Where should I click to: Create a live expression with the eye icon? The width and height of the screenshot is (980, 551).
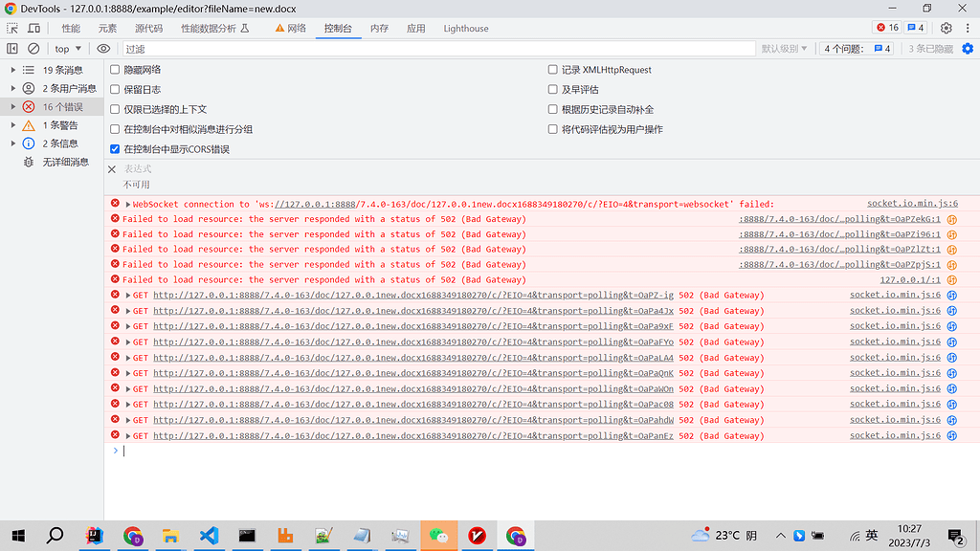point(103,48)
